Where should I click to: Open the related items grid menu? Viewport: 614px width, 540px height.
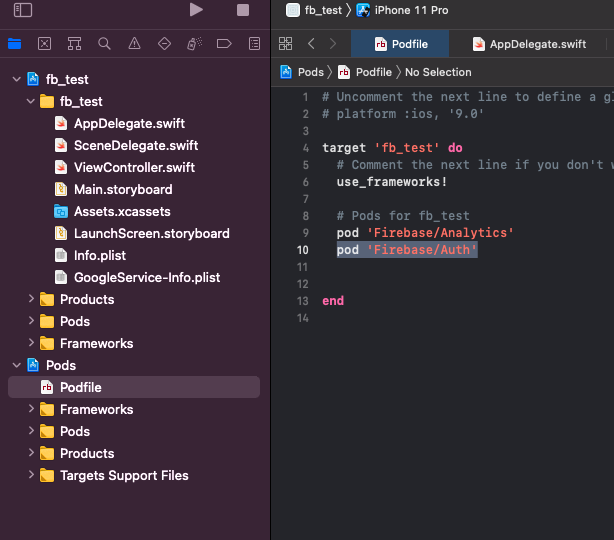[285, 43]
